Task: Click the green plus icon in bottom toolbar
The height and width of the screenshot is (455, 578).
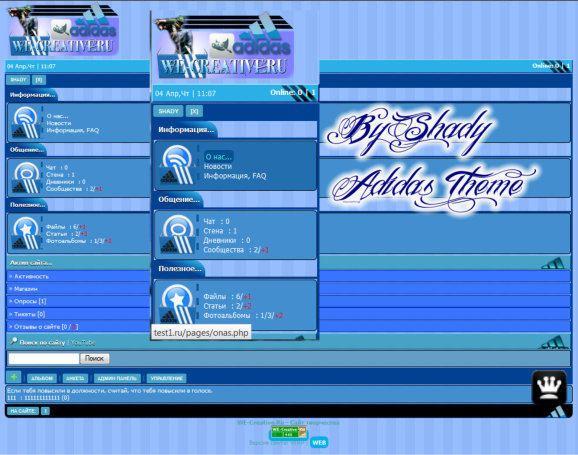Action: 14,377
